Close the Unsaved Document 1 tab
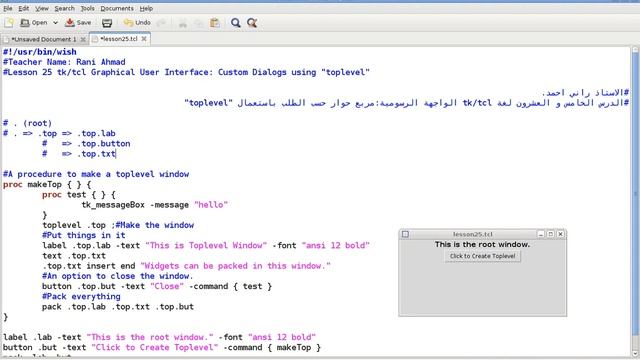The image size is (640, 360). (83, 39)
